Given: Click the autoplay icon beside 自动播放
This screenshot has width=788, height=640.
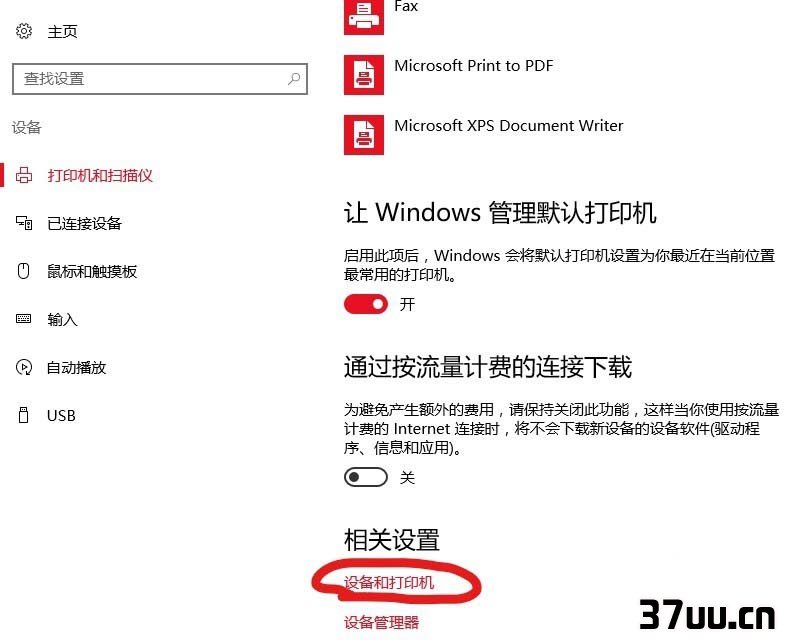Looking at the screenshot, I should pyautogui.click(x=24, y=367).
